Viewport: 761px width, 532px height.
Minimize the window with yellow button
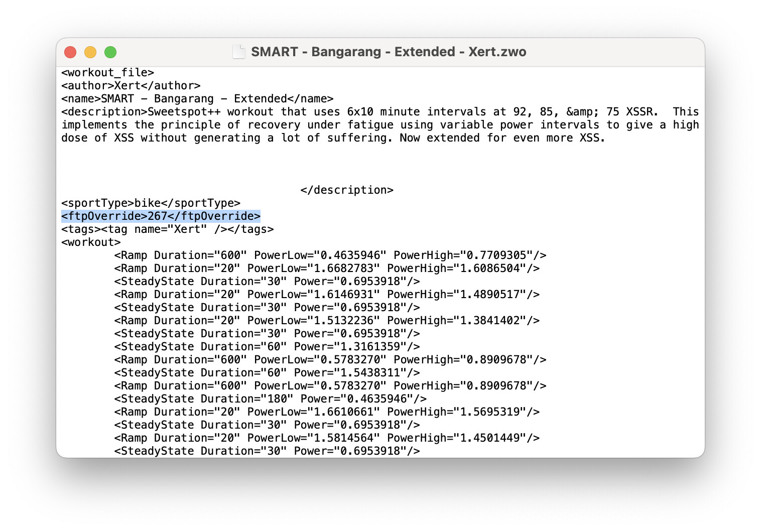[90, 52]
